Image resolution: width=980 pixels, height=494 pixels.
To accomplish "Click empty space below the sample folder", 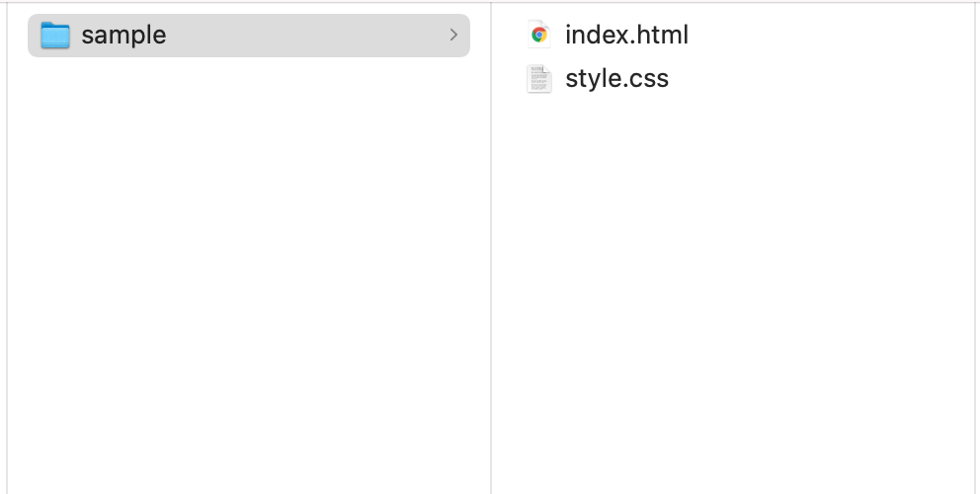I will (247, 247).
